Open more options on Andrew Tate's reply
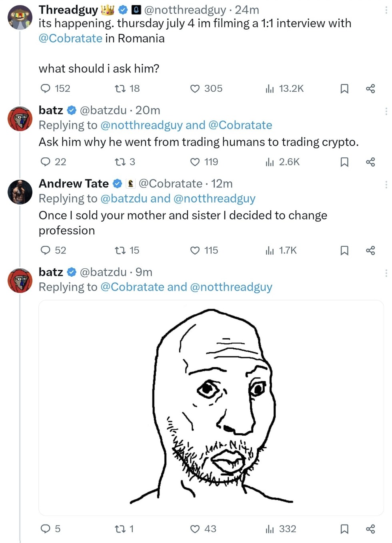The image size is (392, 543). (x=386, y=184)
